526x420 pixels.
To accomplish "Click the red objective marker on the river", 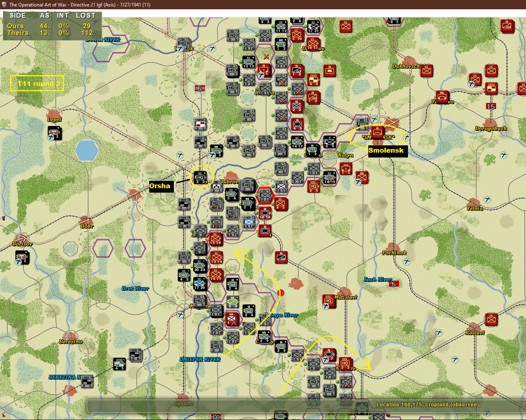I will pyautogui.click(x=281, y=293).
